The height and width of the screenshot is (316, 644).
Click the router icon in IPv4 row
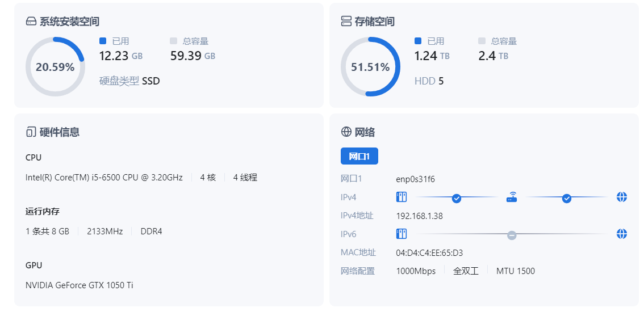coord(512,197)
